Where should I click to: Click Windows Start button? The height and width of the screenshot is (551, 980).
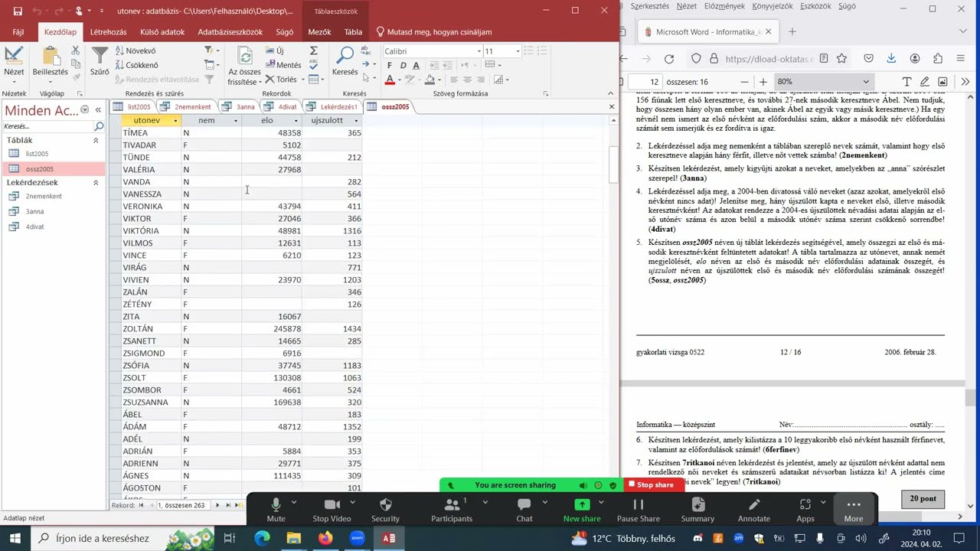tap(15, 538)
